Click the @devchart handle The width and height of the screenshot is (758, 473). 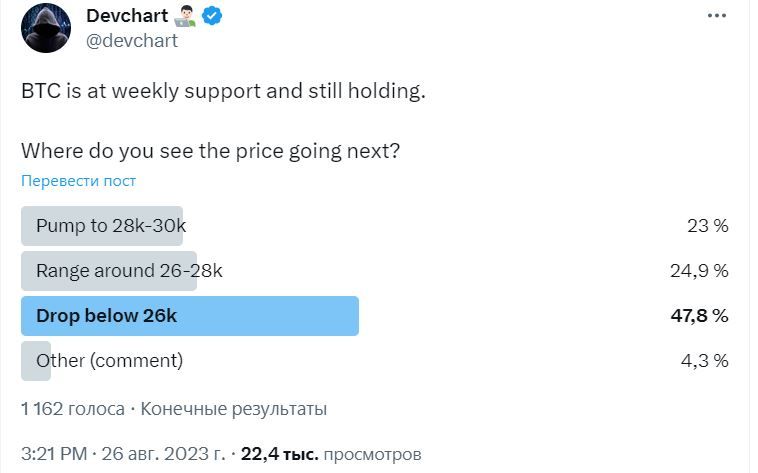[132, 41]
